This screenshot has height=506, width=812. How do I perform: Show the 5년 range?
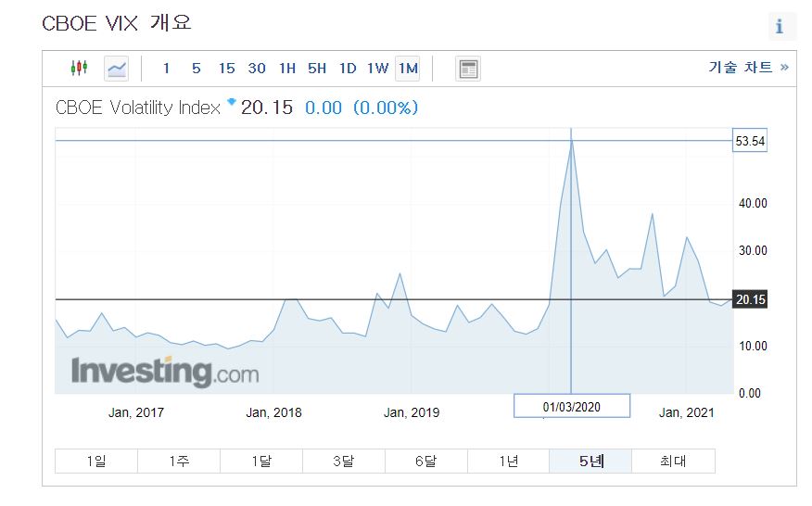590,461
